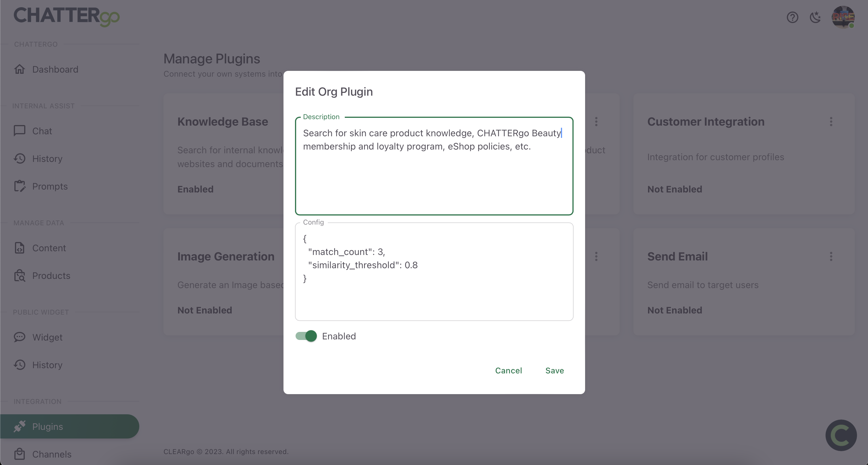Viewport: 868px width, 465px height.
Task: Open Widget under Public Widget
Action: [47, 337]
